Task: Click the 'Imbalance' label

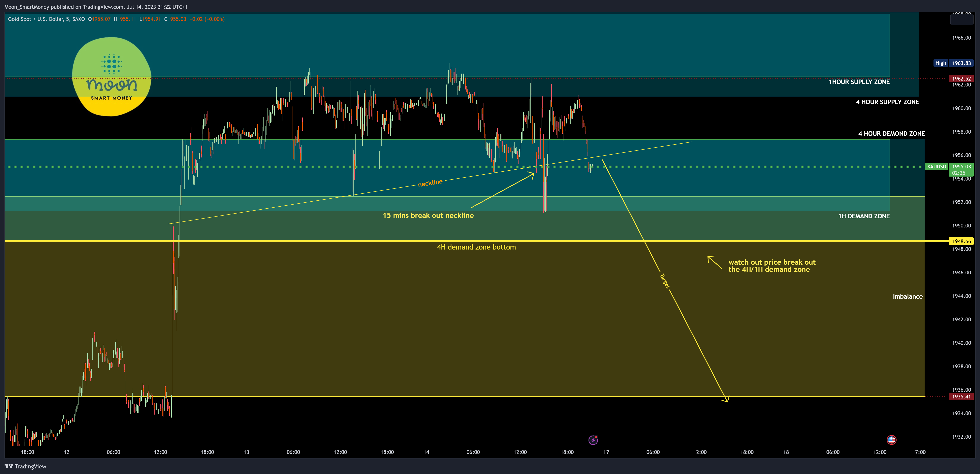Action: 907,297
